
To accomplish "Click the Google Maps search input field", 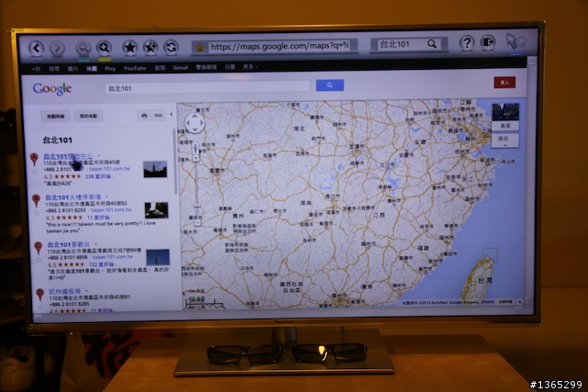I will (x=208, y=88).
